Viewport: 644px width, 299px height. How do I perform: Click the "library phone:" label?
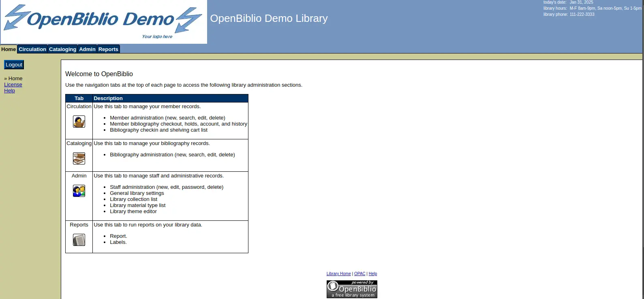click(556, 14)
